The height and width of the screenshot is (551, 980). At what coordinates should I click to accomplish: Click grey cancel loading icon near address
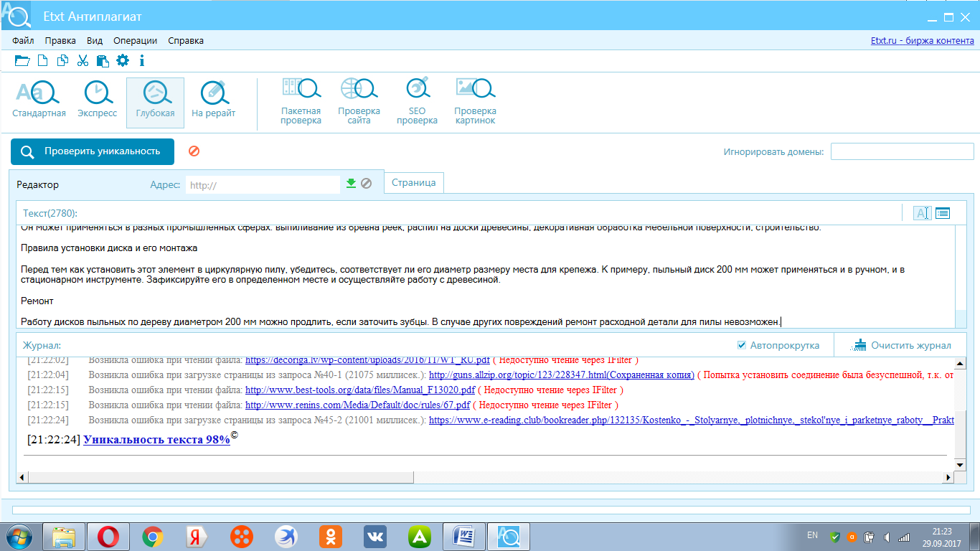click(x=366, y=184)
